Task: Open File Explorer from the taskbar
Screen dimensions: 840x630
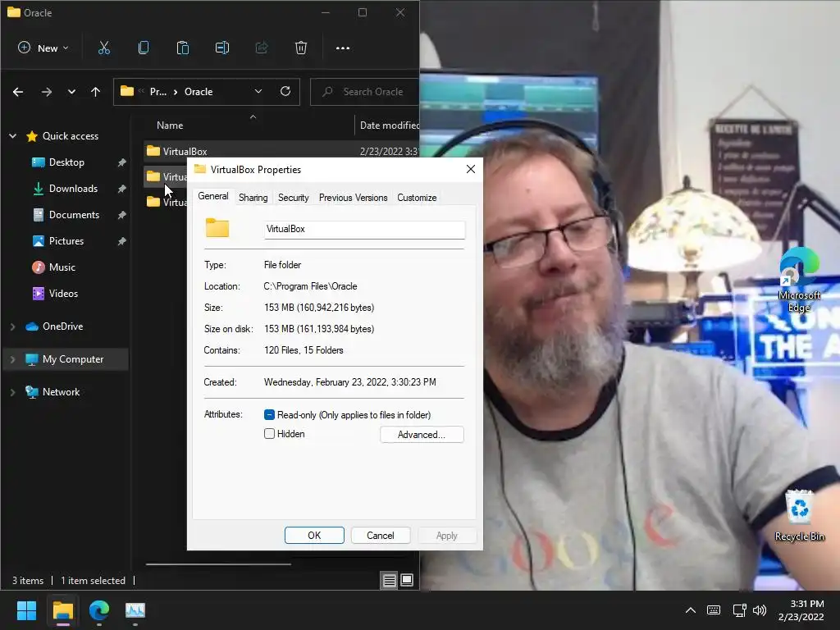Action: tap(62, 610)
